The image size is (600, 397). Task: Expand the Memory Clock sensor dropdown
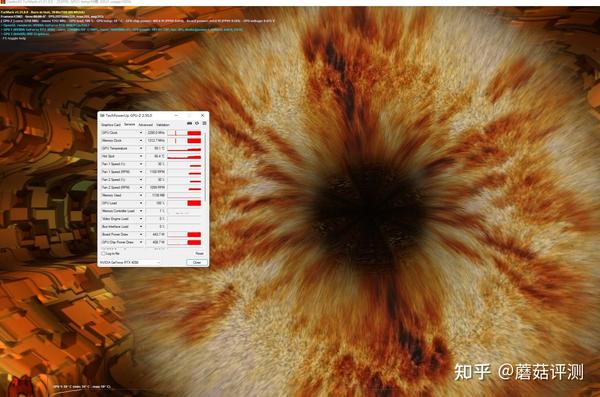click(141, 141)
